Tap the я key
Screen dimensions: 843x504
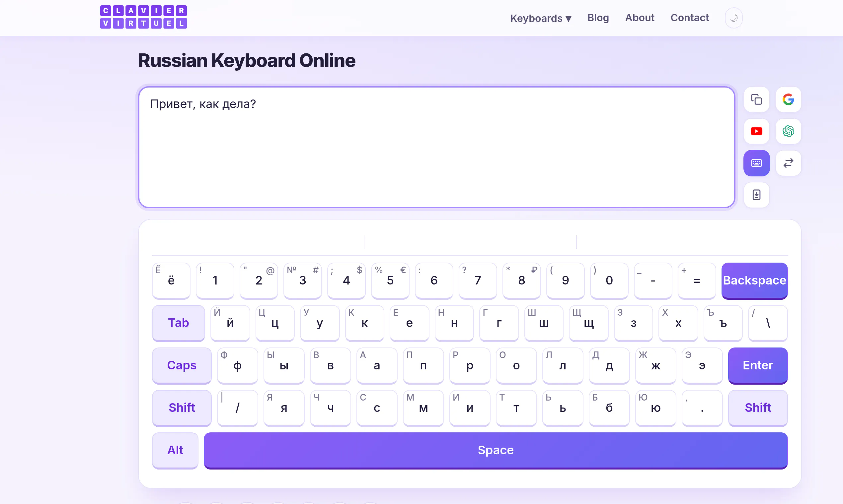(x=284, y=408)
